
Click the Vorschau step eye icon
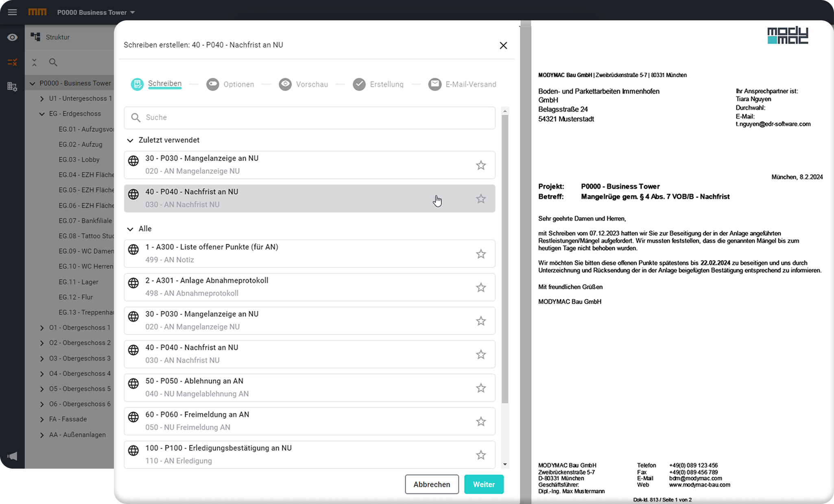285,84
